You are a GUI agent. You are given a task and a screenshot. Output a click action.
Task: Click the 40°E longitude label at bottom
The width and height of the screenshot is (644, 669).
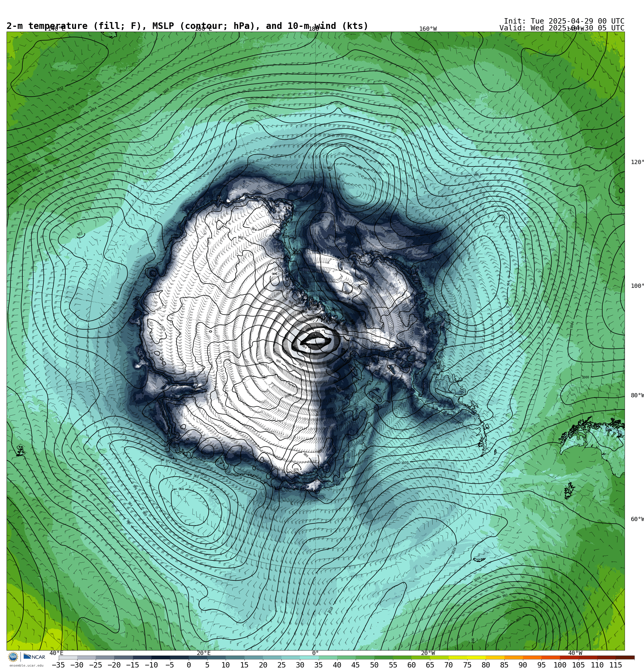point(56,653)
